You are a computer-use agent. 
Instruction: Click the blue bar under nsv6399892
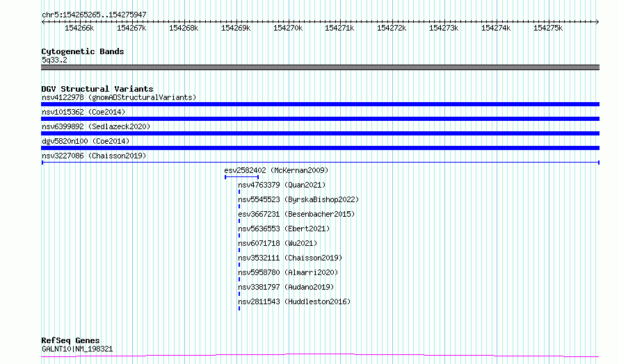point(320,133)
